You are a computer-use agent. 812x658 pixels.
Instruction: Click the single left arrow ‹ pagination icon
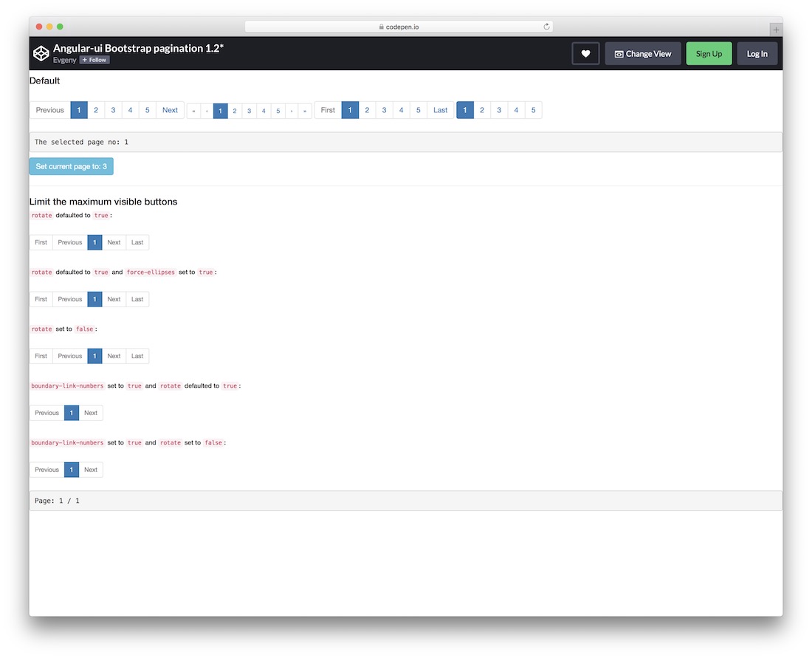point(206,110)
